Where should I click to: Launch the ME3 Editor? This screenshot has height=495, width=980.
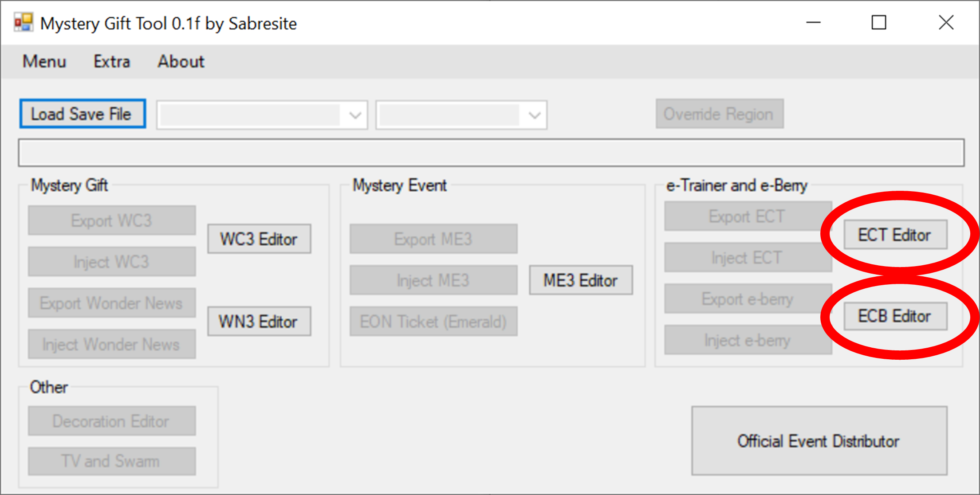tap(581, 280)
